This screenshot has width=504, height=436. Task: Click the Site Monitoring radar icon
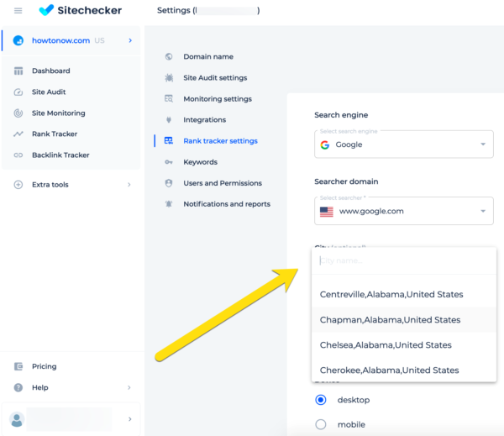pos(18,113)
